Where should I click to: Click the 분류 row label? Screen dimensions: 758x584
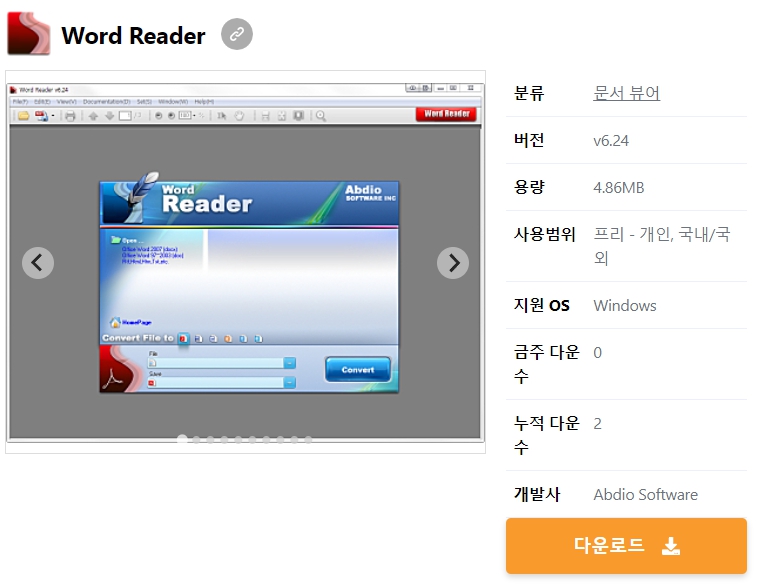click(529, 93)
